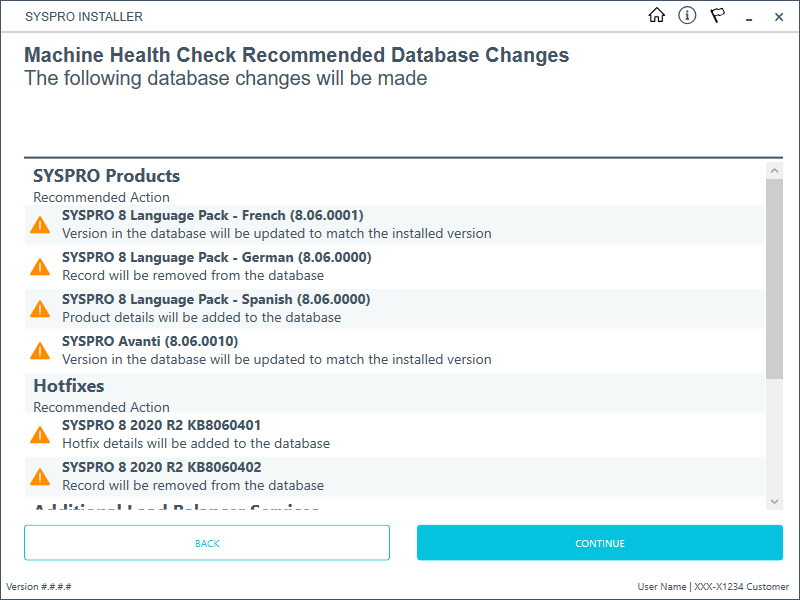Click warning icon beside SYSPRO Avanti
Image resolution: width=800 pixels, height=600 pixels.
40,351
